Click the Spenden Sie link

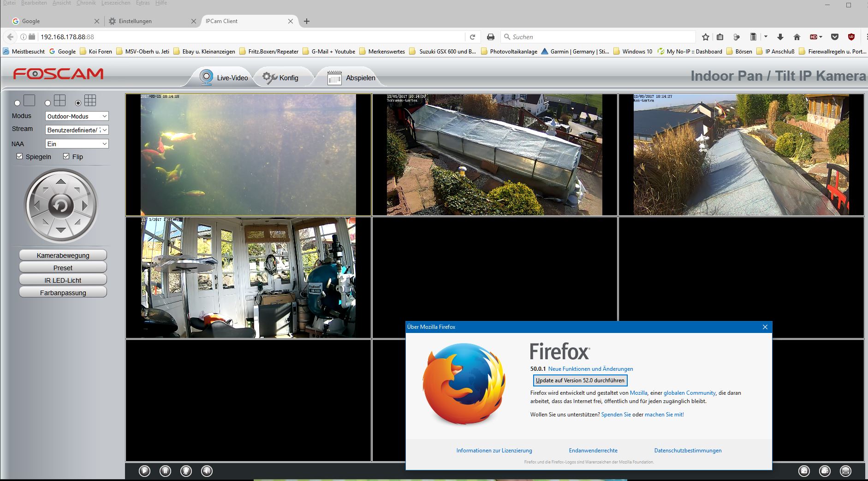pyautogui.click(x=616, y=415)
